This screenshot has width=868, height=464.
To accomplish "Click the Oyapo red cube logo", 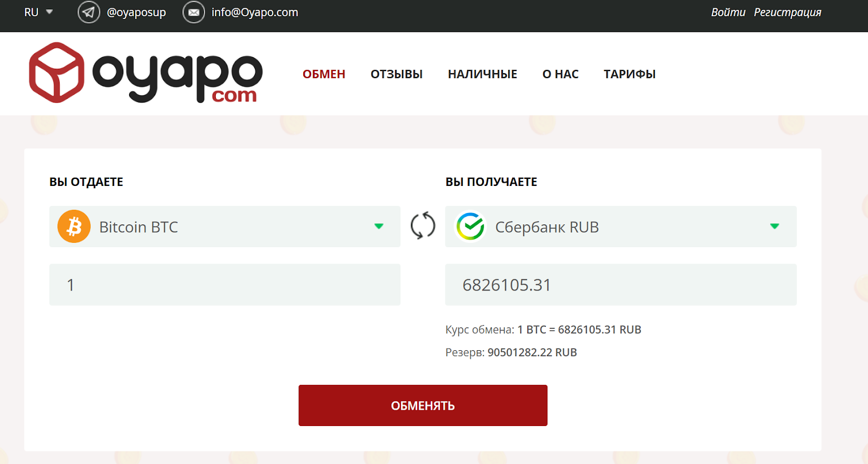I will [56, 73].
